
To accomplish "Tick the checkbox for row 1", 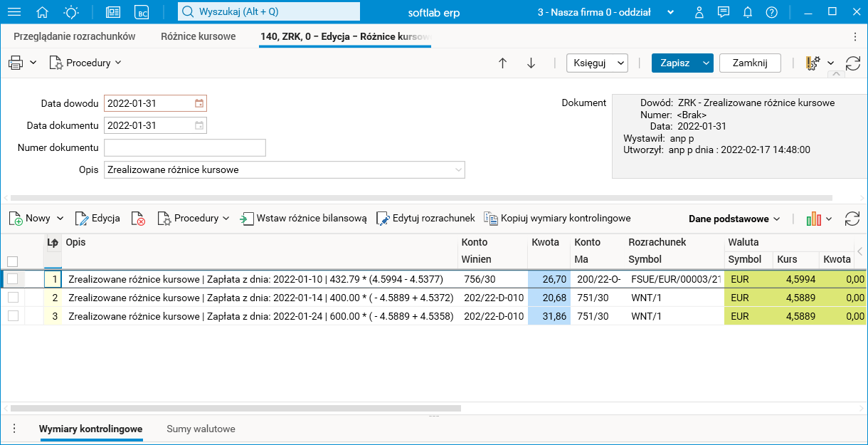I will point(13,279).
